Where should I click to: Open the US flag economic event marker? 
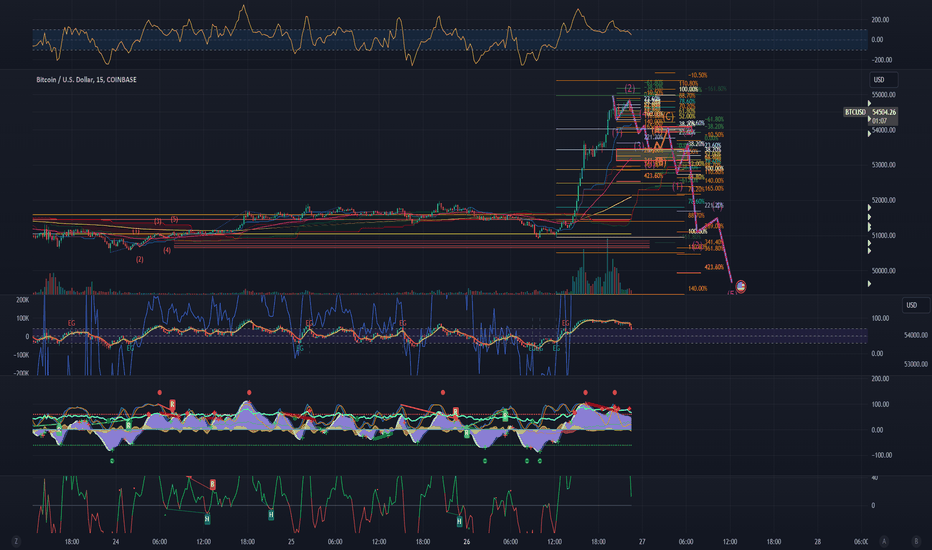point(741,287)
